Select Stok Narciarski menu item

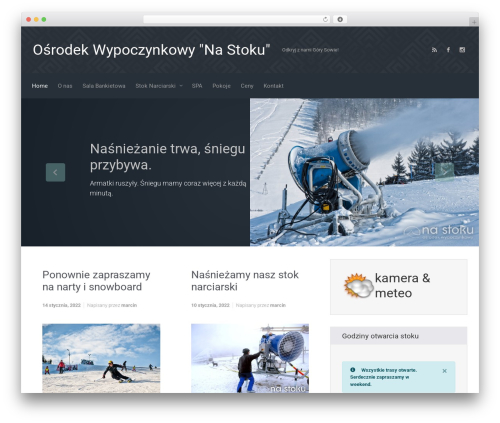tap(155, 86)
